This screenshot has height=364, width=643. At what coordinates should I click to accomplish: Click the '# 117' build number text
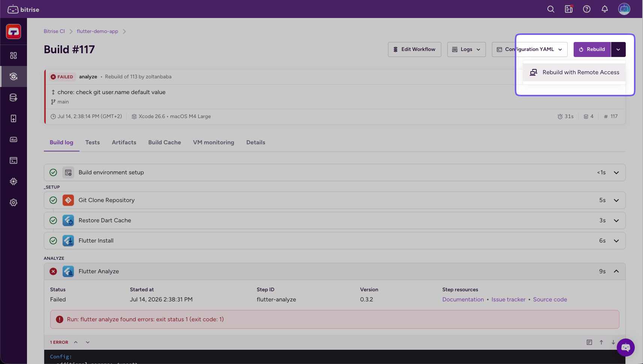pos(611,117)
